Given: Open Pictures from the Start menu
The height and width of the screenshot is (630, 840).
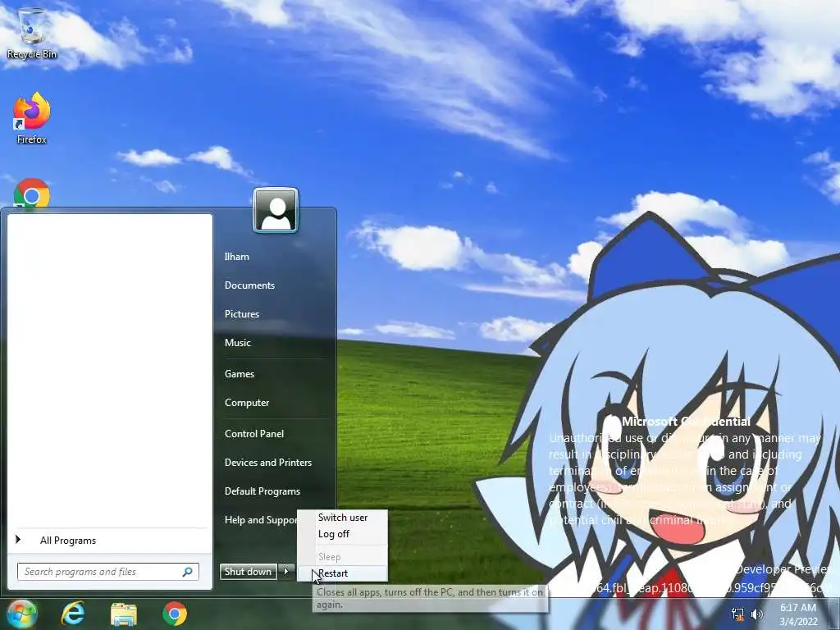Looking at the screenshot, I should (242, 314).
